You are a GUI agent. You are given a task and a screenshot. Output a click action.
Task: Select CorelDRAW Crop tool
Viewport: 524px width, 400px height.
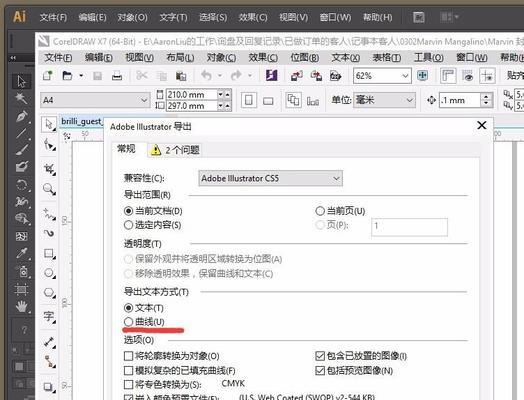49,169
